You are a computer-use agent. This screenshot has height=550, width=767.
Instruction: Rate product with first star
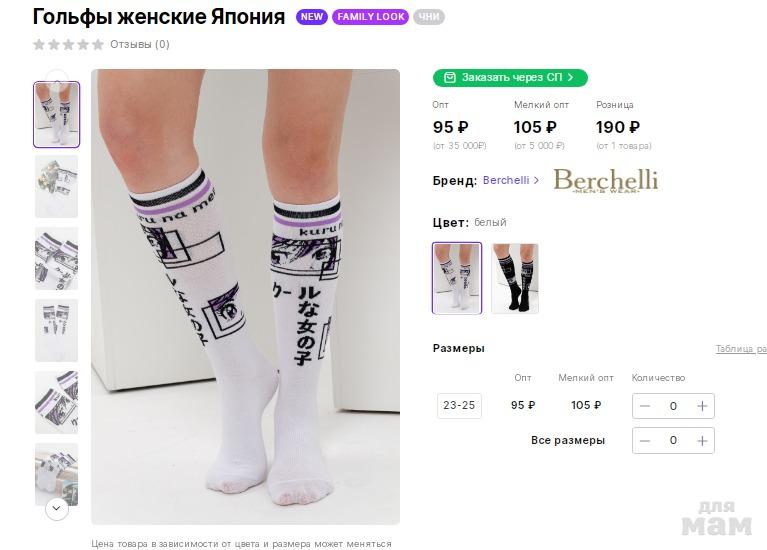tap(39, 44)
